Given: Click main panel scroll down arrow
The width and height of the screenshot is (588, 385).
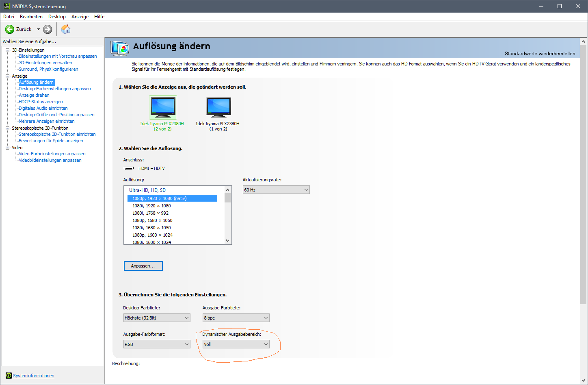Looking at the screenshot, I should (x=584, y=381).
